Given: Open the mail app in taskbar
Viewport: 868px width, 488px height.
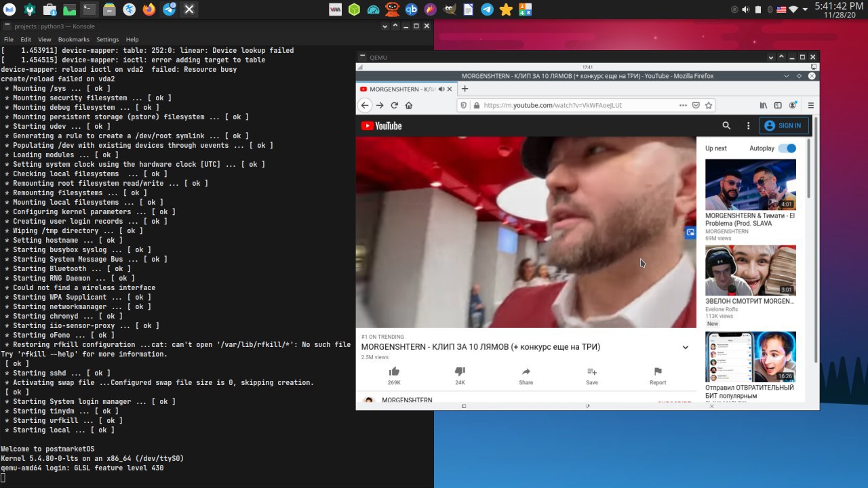Looking at the screenshot, I should tap(9, 9).
